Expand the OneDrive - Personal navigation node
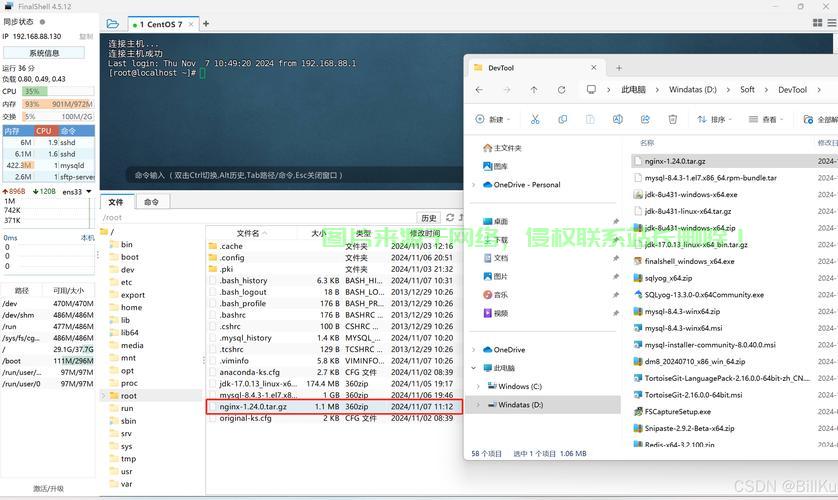838x500 pixels. 474,185
